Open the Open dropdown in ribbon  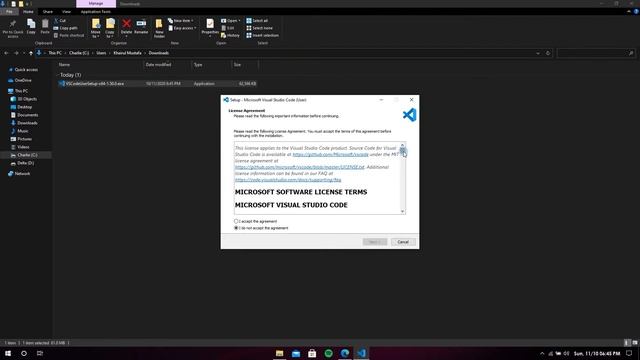(x=231, y=20)
